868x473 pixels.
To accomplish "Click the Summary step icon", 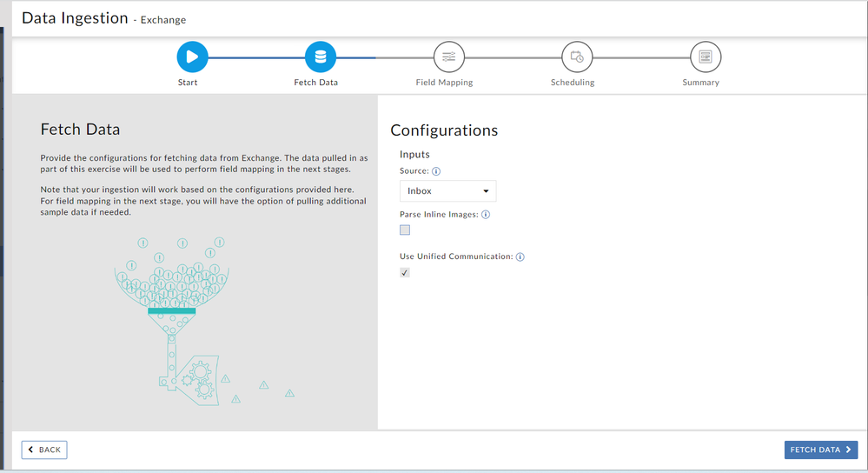I will [706, 57].
